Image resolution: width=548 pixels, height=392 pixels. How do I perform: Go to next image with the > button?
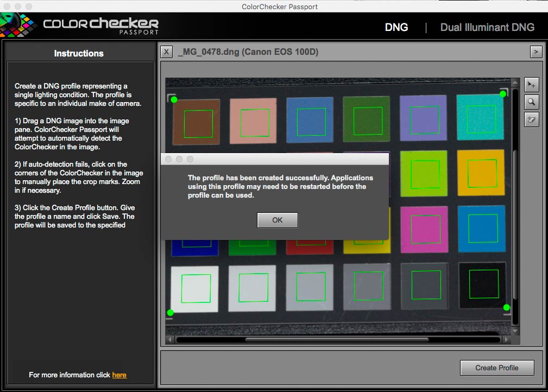click(x=536, y=52)
